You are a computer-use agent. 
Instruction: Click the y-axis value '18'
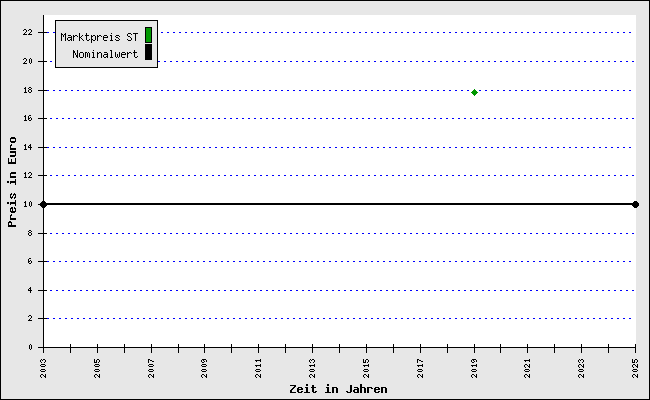[28, 90]
